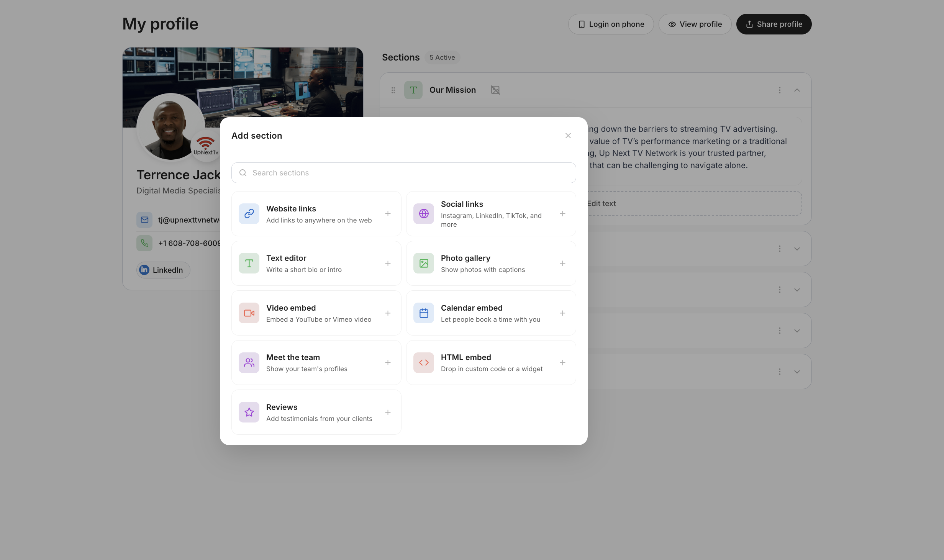Add the Photo gallery section with plus
The height and width of the screenshot is (560, 944).
click(562, 263)
